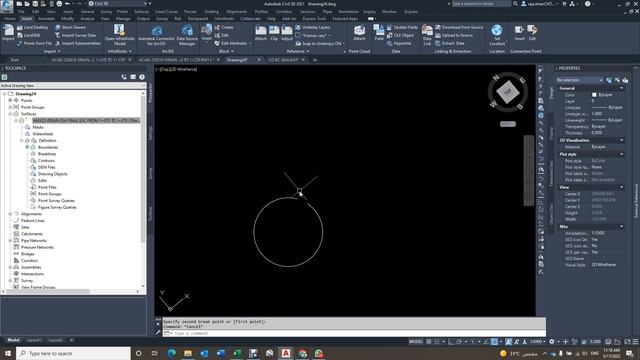The image size is (640, 360).
Task: Click Edit in Connection Point panel
Action: [532, 33]
